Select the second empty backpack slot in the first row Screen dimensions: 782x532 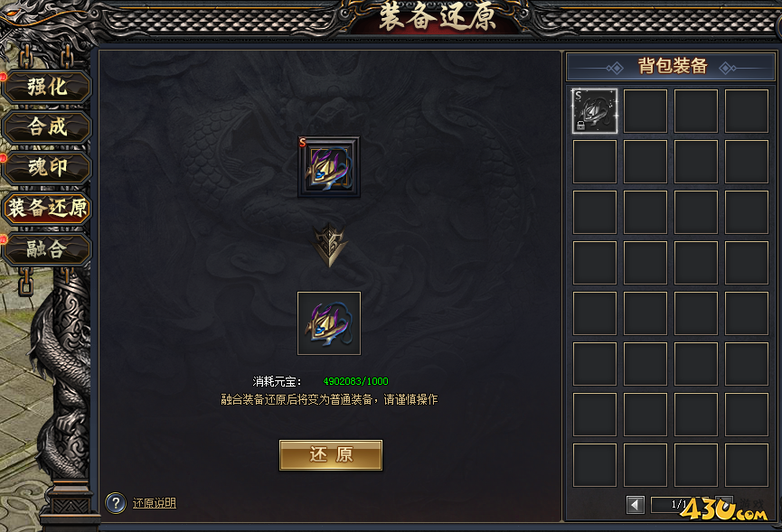645,111
